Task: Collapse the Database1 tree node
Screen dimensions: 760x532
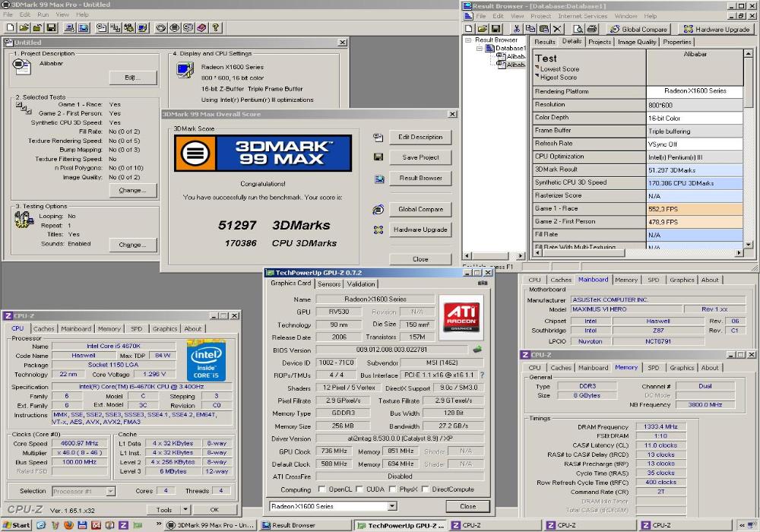Action: click(480, 49)
